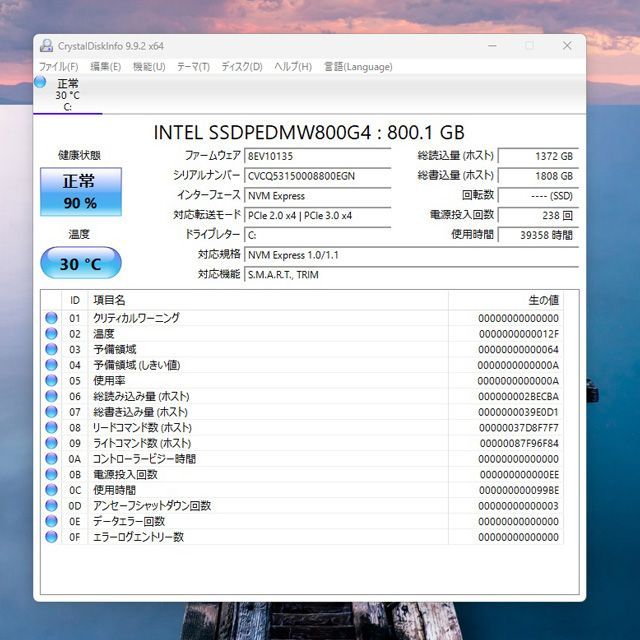Click the 対応転送モード field PCIe 2.0 x4
The image size is (640, 640).
pyautogui.click(x=318, y=216)
